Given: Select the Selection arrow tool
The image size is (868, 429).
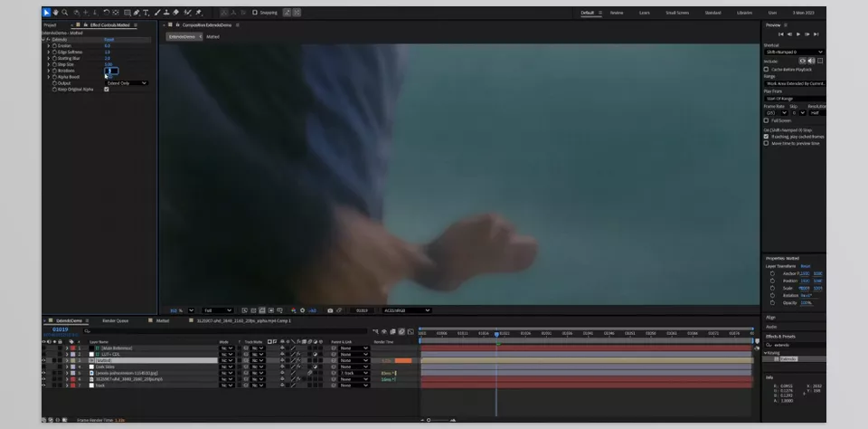Looking at the screenshot, I should tap(46, 12).
